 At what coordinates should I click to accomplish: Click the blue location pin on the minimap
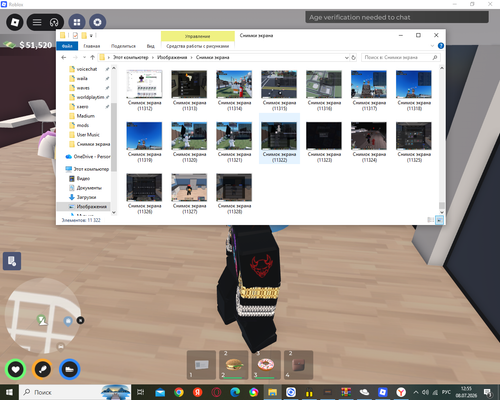68,321
